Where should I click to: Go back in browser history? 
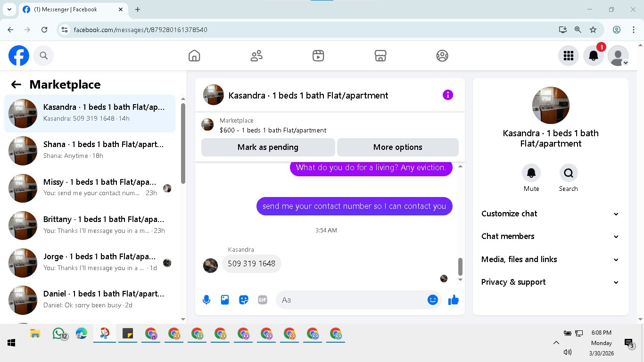(x=10, y=30)
